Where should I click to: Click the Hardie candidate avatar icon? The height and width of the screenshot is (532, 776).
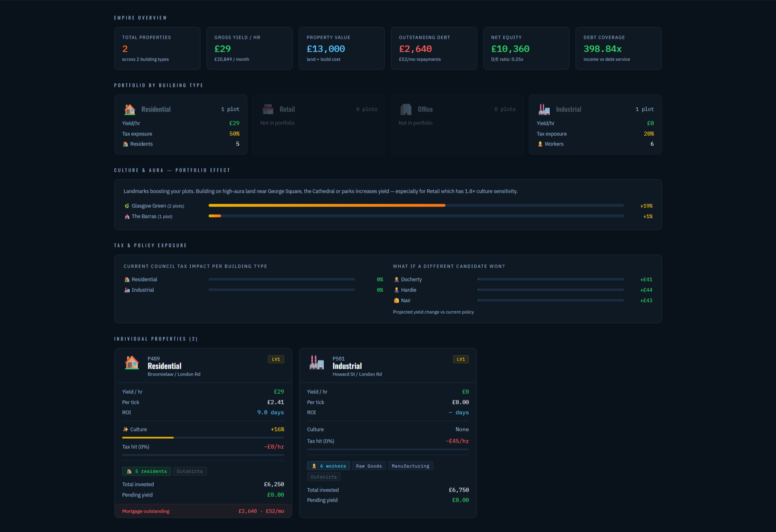click(396, 290)
